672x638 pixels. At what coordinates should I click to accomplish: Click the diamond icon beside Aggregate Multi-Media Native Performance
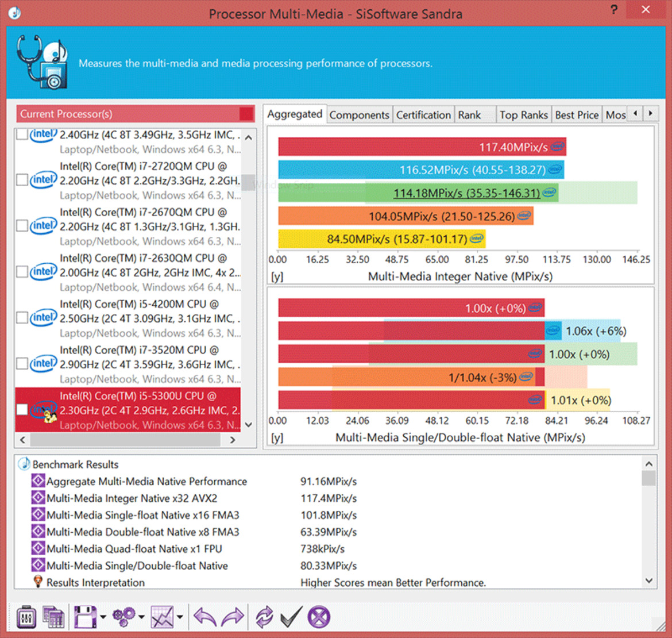point(38,481)
